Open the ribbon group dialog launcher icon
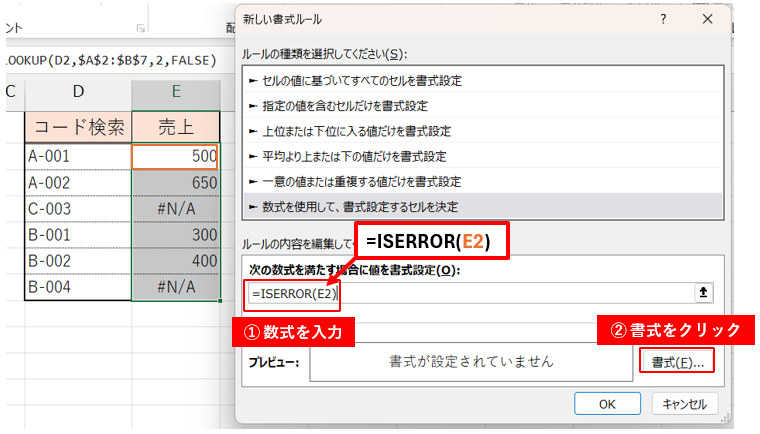Image resolution: width=760 pixels, height=434 pixels. pyautogui.click(x=141, y=29)
